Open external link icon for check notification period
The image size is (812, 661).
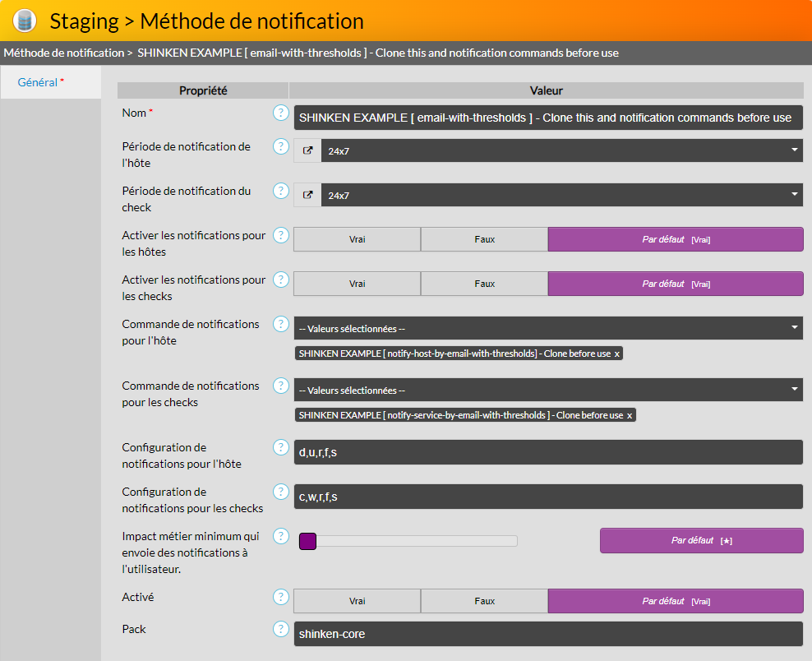coord(307,195)
